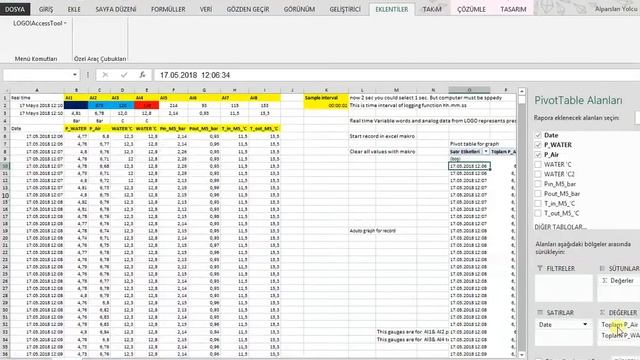Viewport: 640px width, 360px height.
Task: Check the WATER 'C2 field checkbox
Action: pyautogui.click(x=538, y=174)
